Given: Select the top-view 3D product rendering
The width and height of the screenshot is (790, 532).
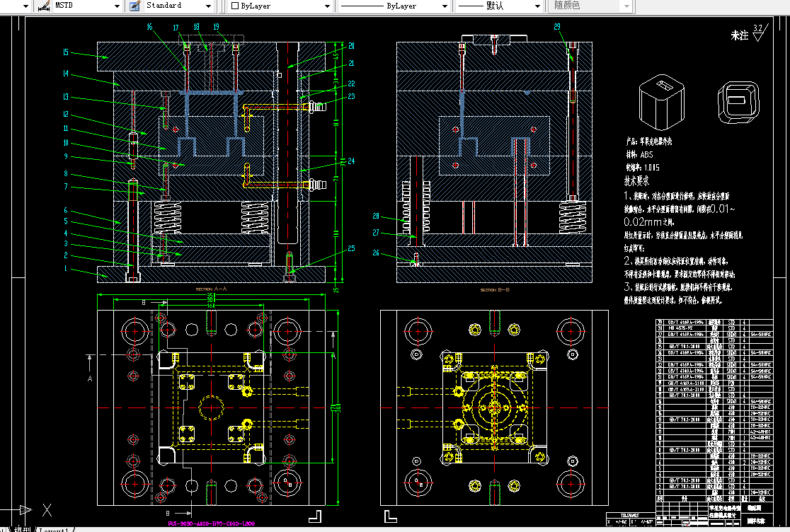Looking at the screenshot, I should click(738, 102).
